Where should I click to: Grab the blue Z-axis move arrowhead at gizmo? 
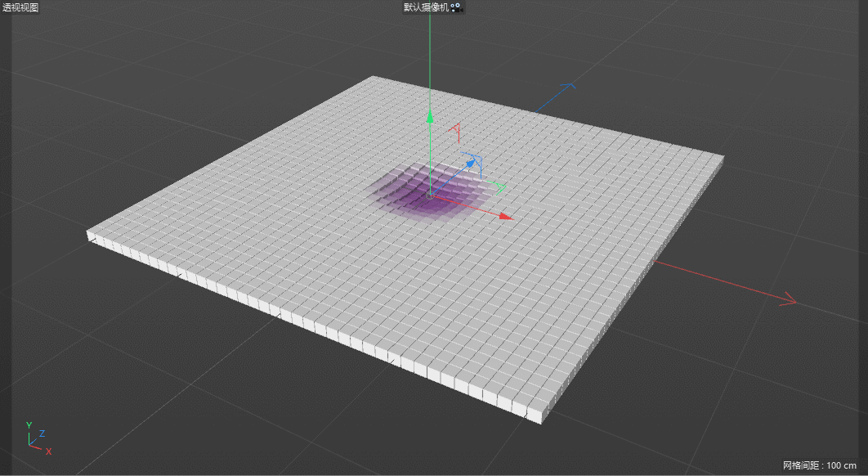pyautogui.click(x=472, y=163)
